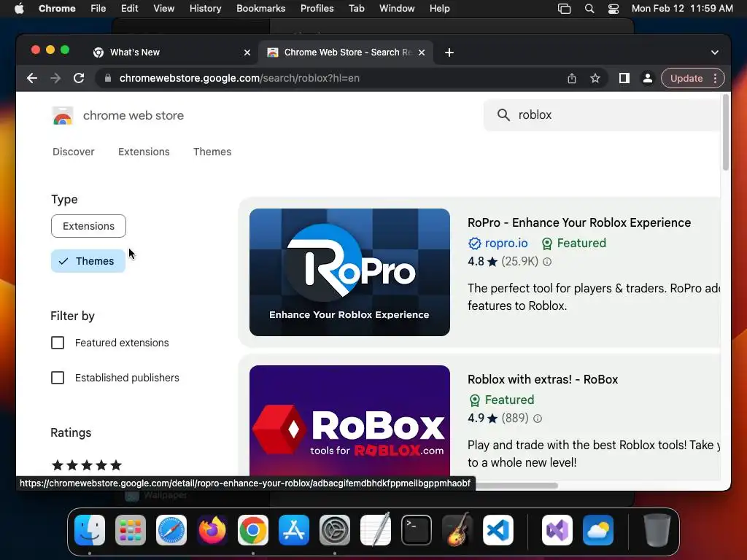Open Control Center in menu bar
This screenshot has width=747, height=560.
(x=614, y=9)
